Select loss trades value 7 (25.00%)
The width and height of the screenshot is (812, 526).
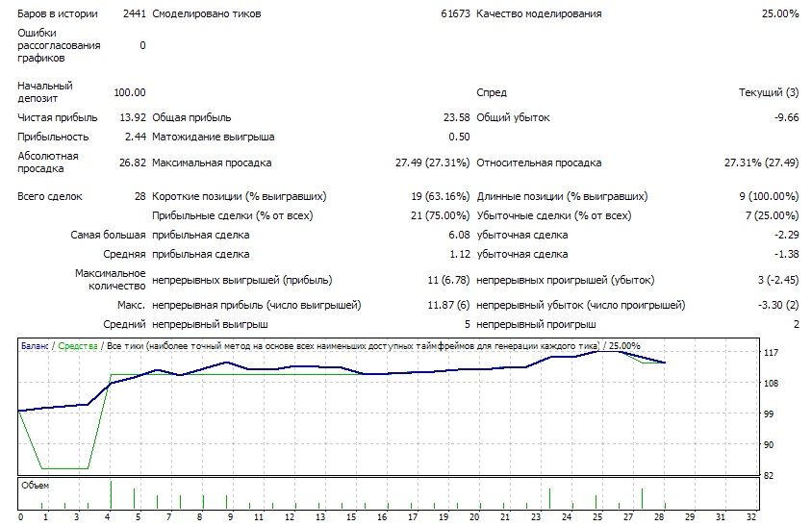point(773,216)
